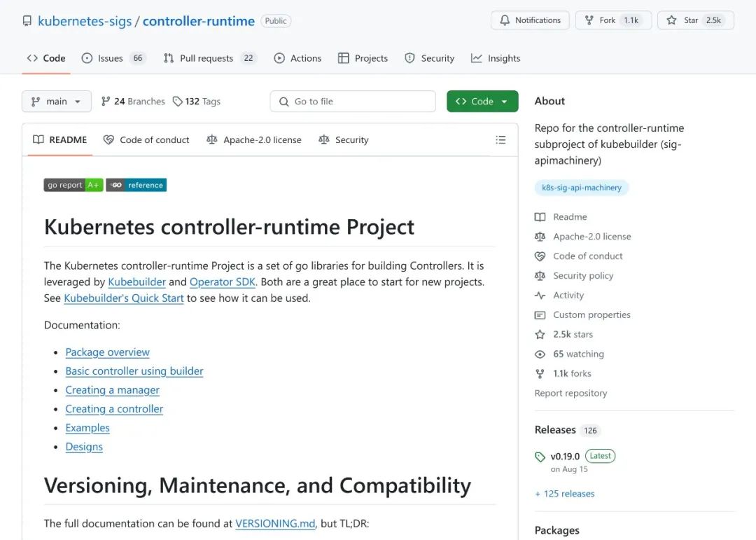This screenshot has height=540, width=756.
Task: Open the VERSIONING.md link
Action: coord(275,524)
